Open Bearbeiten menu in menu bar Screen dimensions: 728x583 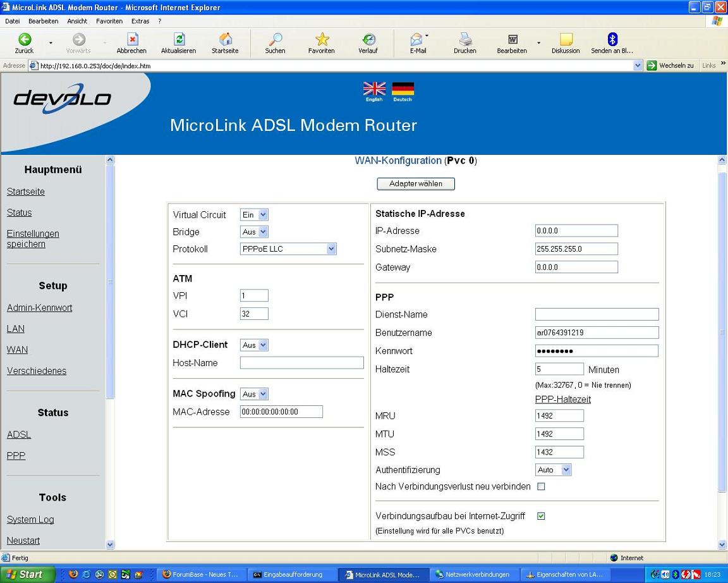tap(43, 21)
